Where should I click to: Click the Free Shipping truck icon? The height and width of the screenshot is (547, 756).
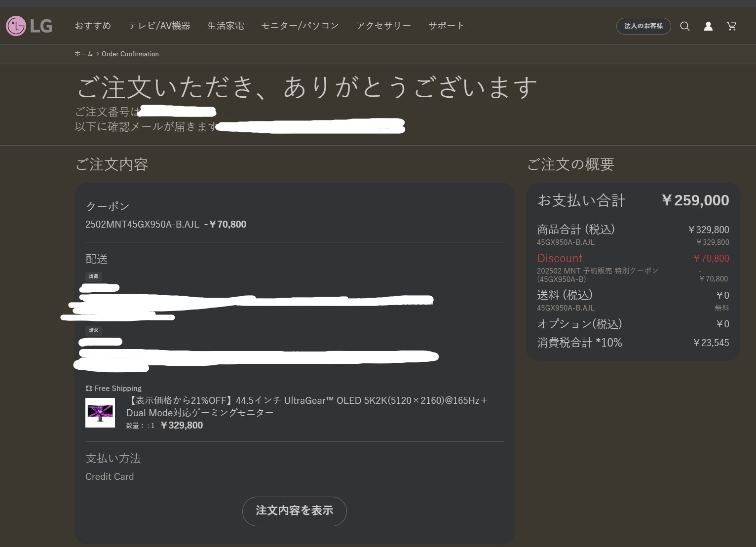coord(89,389)
